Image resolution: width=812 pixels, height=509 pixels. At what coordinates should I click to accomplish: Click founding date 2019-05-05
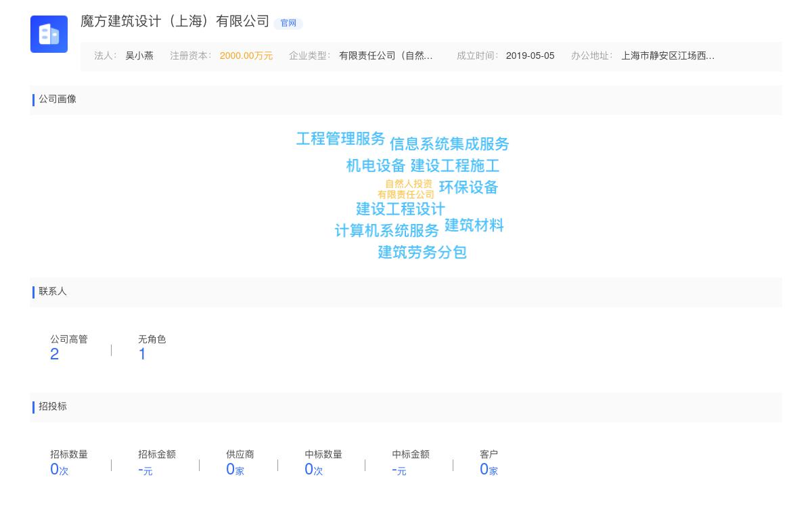click(x=530, y=56)
